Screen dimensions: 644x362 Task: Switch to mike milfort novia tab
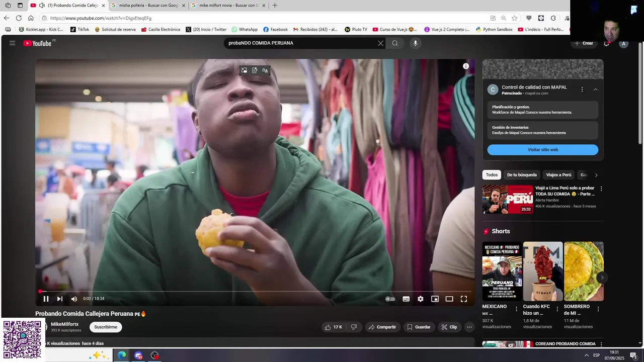coord(229,6)
